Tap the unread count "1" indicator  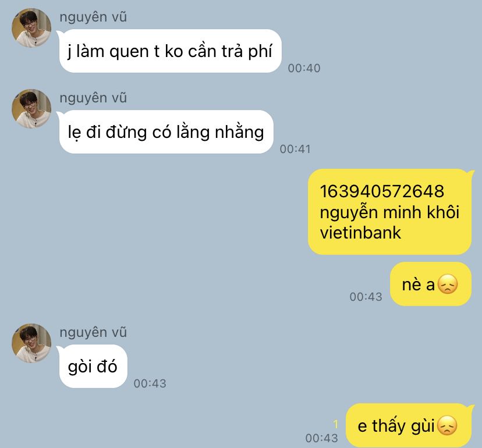point(335,424)
